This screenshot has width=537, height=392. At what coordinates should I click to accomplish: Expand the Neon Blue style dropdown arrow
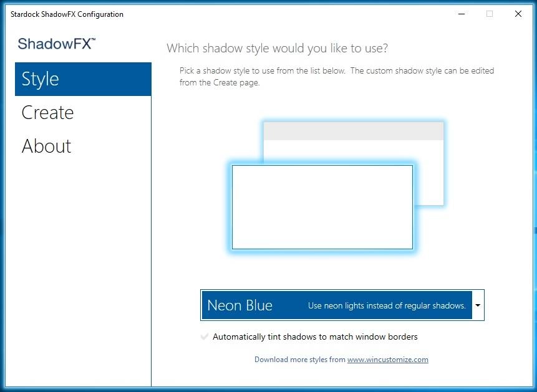point(478,305)
